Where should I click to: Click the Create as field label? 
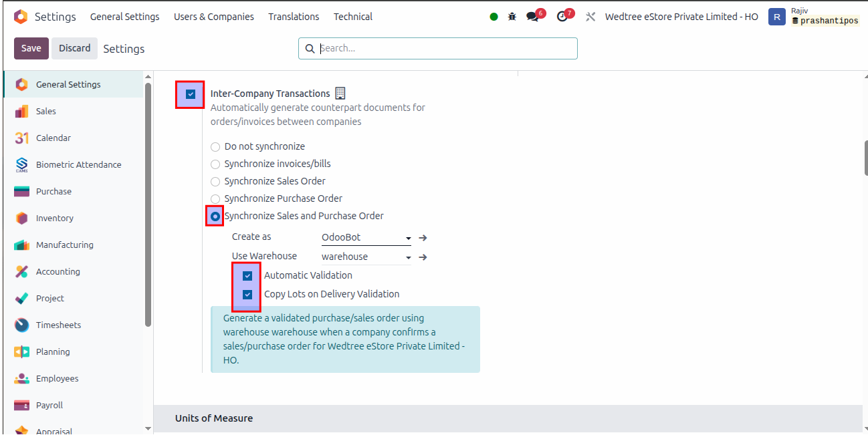251,237
